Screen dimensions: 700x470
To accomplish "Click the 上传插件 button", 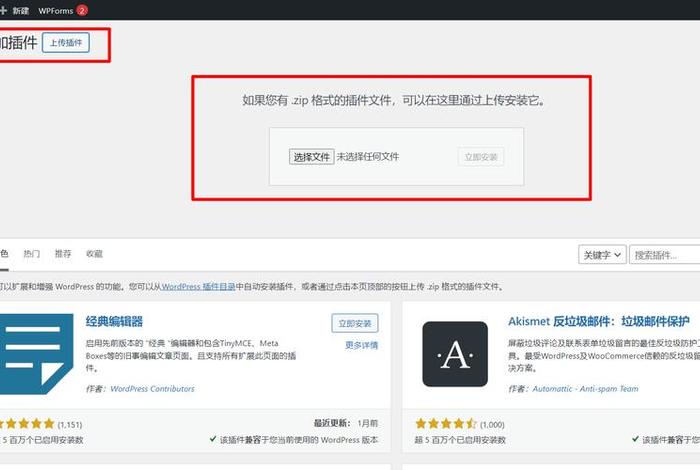I will pos(66,43).
